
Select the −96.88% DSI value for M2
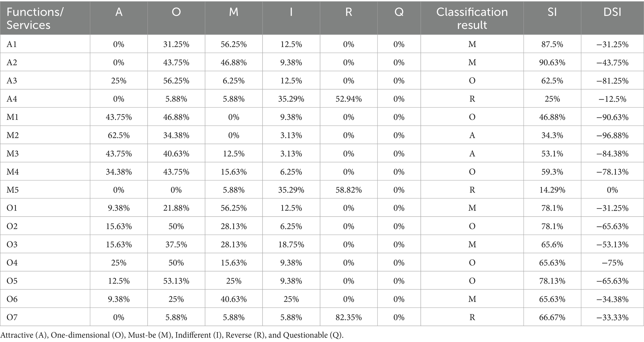[x=612, y=135]
